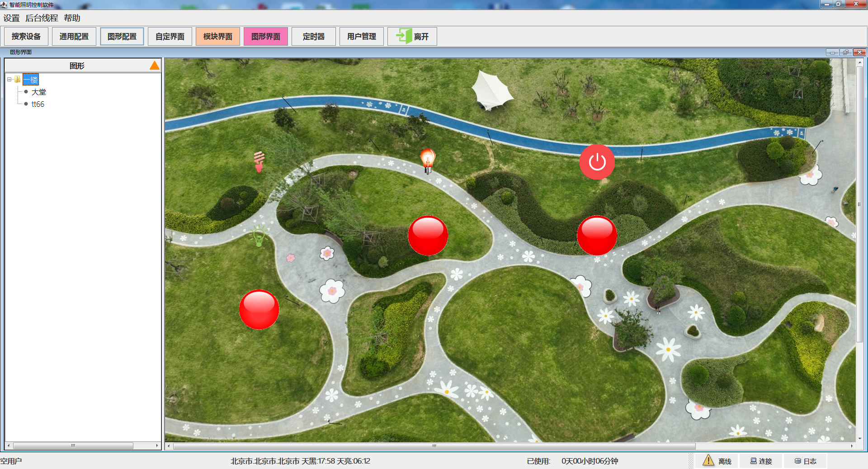The image size is (868, 469).
Task: Click the 连接 status bar button
Action: click(x=761, y=461)
